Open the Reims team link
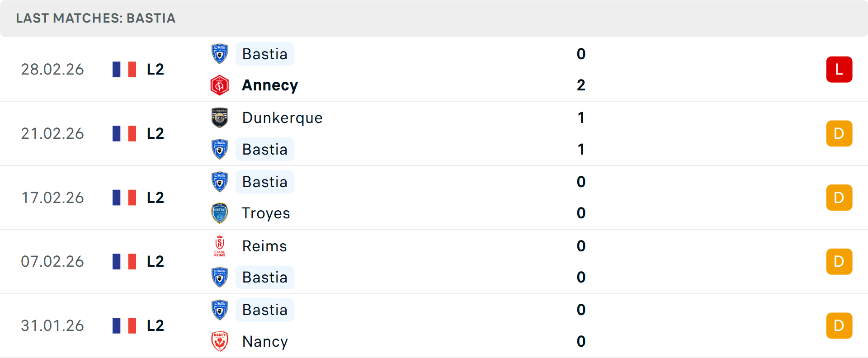The width and height of the screenshot is (868, 358). (264, 246)
